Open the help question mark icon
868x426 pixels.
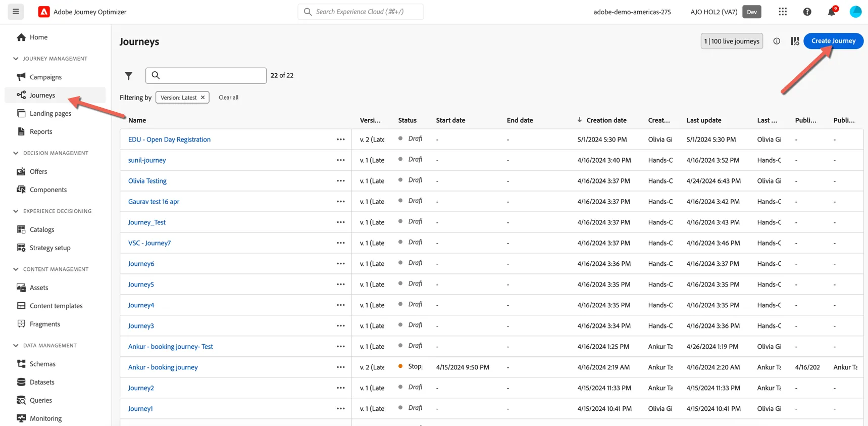point(807,12)
